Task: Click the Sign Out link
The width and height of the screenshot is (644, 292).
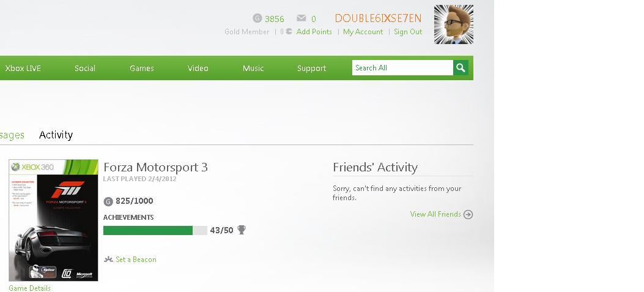Action: point(408,32)
